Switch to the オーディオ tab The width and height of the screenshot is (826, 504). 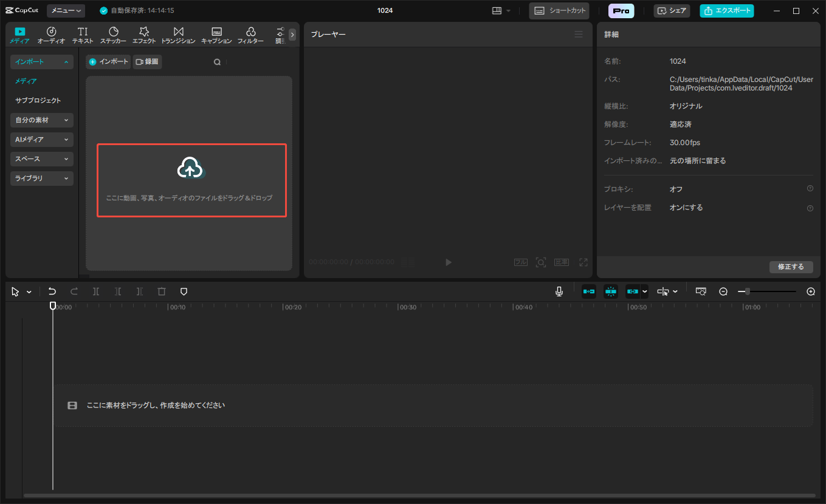(51, 35)
